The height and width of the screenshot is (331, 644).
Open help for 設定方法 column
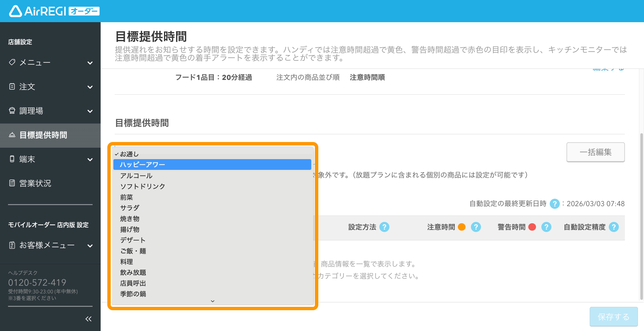384,227
